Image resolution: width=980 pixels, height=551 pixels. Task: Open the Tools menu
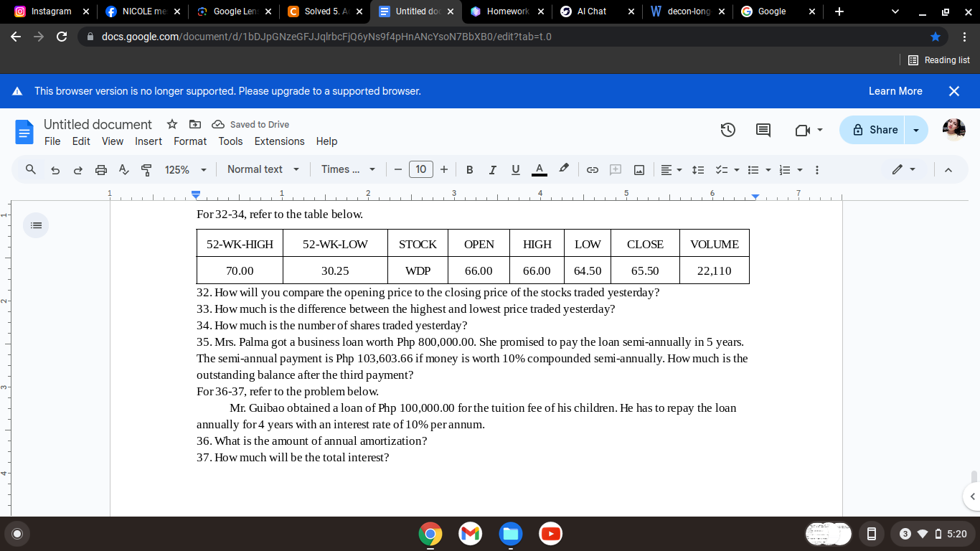(230, 141)
